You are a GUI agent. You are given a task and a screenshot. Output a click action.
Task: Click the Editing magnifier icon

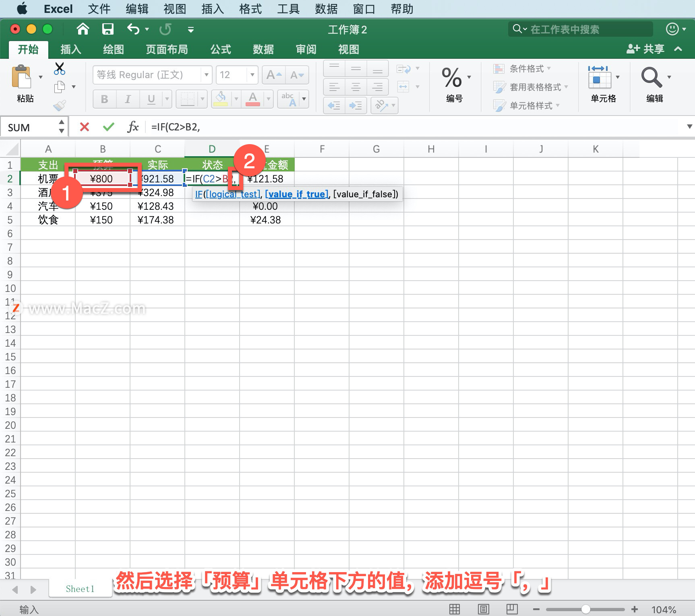(x=651, y=77)
